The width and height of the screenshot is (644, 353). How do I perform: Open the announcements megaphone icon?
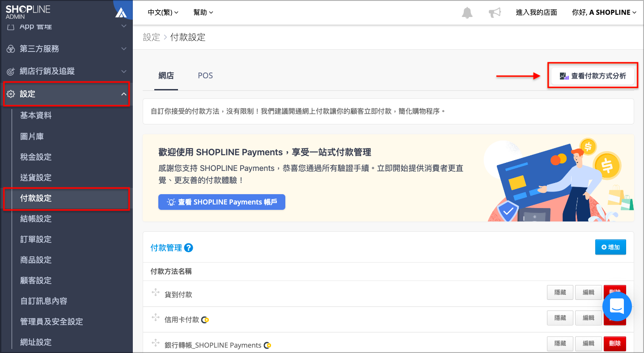click(x=495, y=13)
